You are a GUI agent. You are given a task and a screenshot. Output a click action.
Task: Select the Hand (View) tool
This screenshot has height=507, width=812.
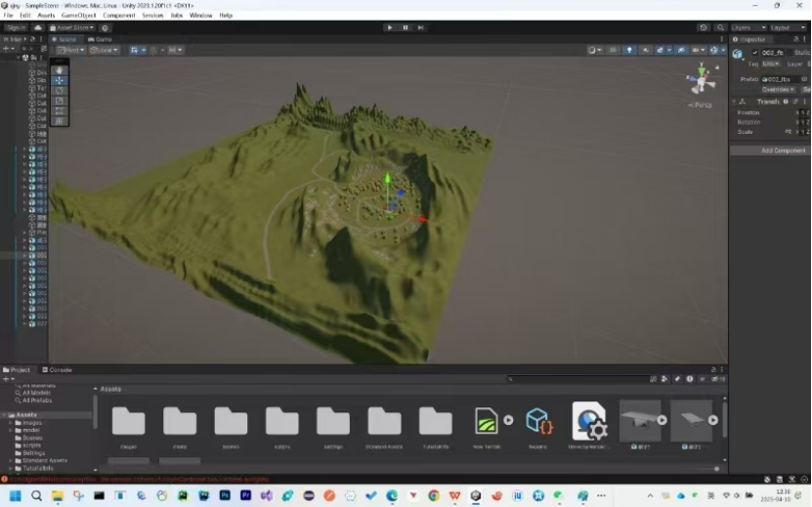pos(60,69)
